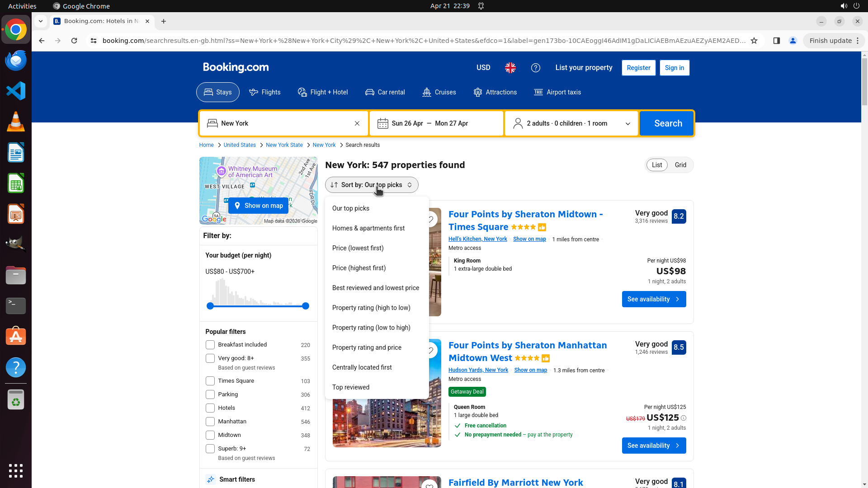
Task: Choose Price (lowest first) sort option
Action: pos(358,248)
